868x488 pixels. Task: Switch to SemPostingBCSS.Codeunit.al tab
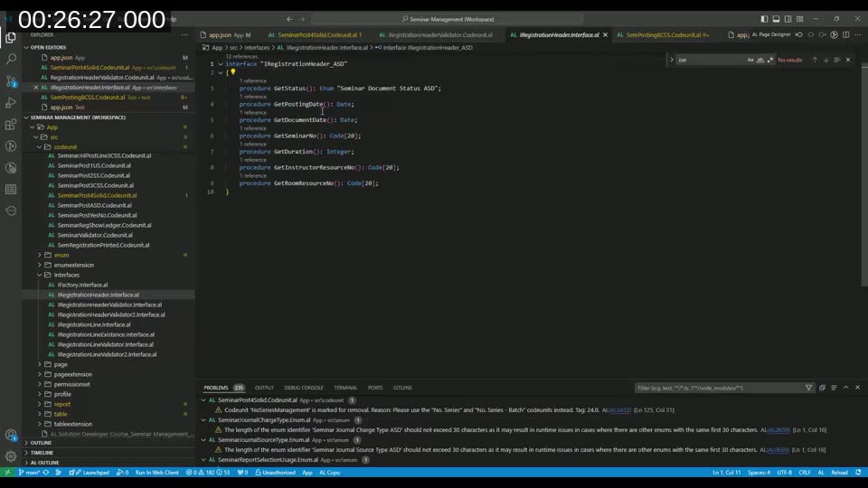663,34
